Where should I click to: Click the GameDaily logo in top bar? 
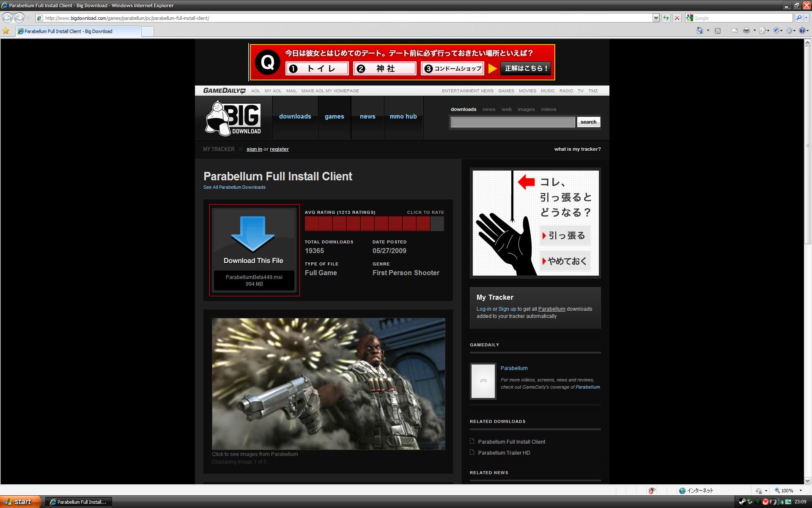point(224,91)
